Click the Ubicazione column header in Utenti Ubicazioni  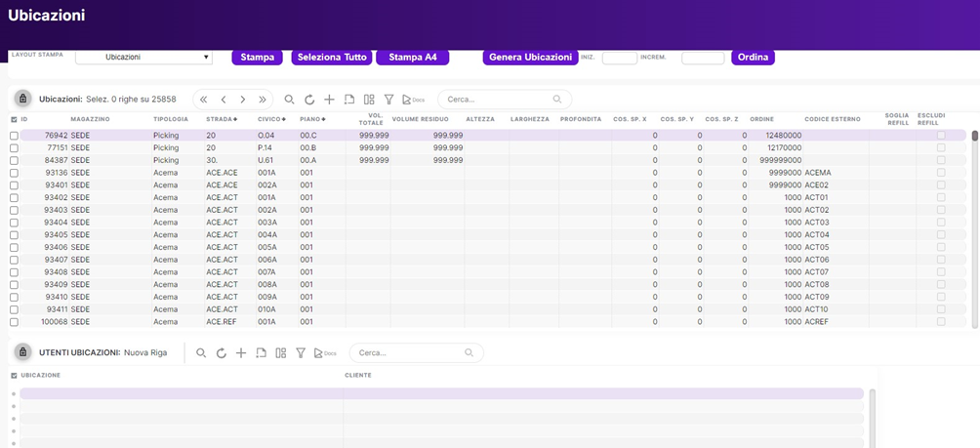point(41,376)
